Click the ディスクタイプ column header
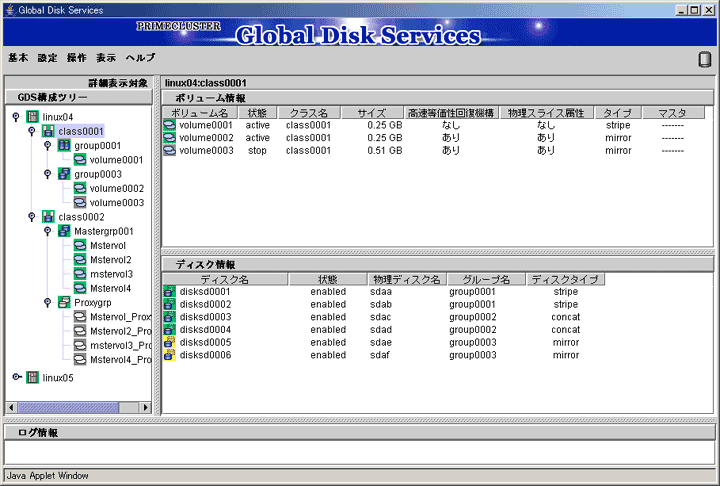This screenshot has height=486, width=720. coord(565,279)
